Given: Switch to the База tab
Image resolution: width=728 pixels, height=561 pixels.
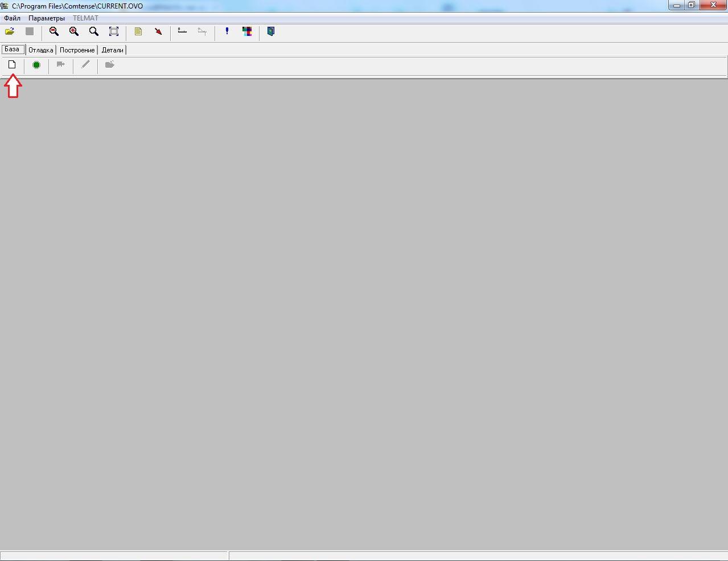Looking at the screenshot, I should 13,50.
